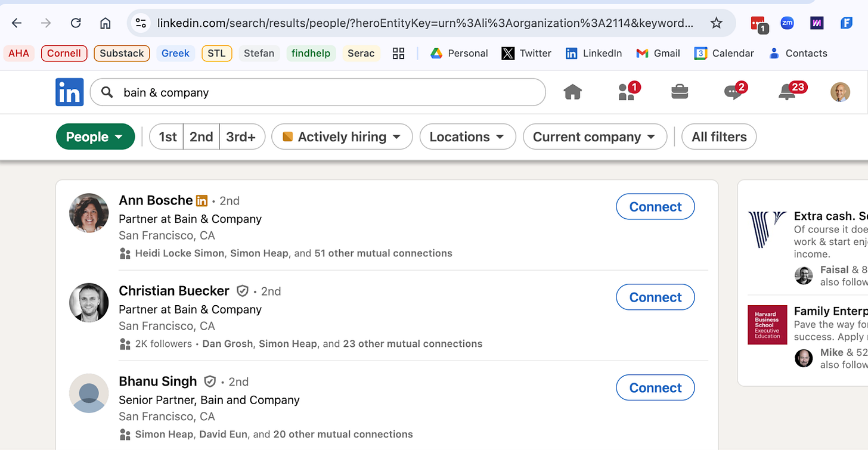
Task: Open the Serac bookmark
Action: click(x=361, y=53)
